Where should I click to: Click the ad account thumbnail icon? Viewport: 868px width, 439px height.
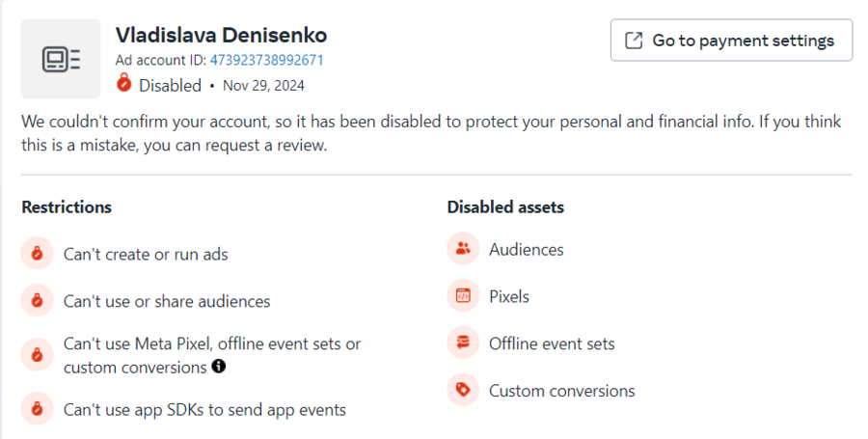(60, 59)
